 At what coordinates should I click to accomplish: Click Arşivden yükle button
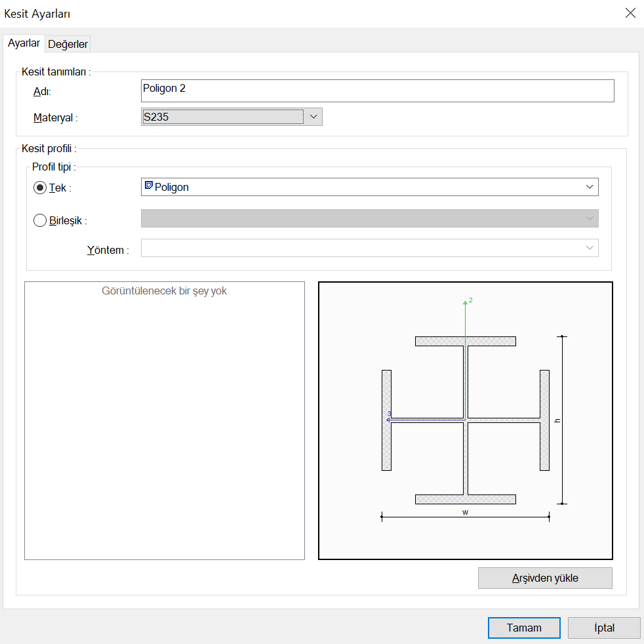point(545,578)
